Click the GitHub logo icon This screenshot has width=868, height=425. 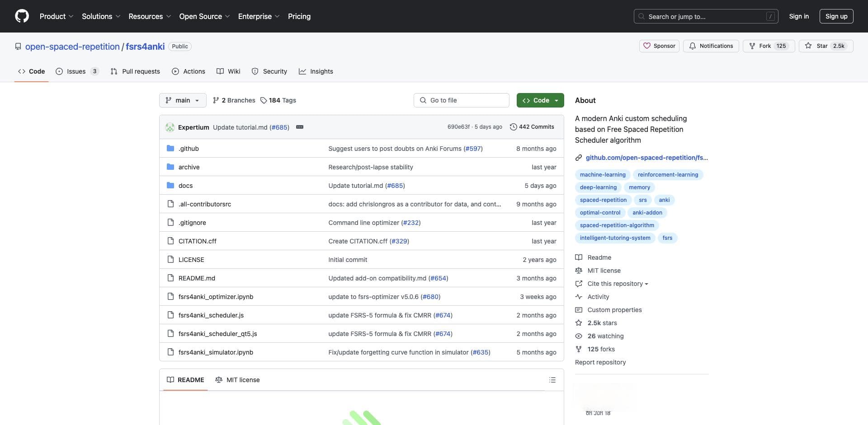22,16
